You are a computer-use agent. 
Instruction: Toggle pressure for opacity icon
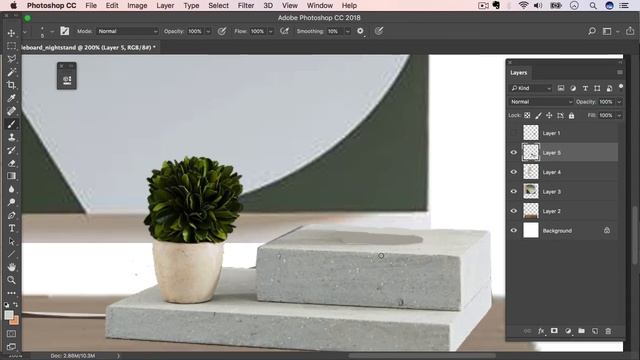click(x=222, y=31)
